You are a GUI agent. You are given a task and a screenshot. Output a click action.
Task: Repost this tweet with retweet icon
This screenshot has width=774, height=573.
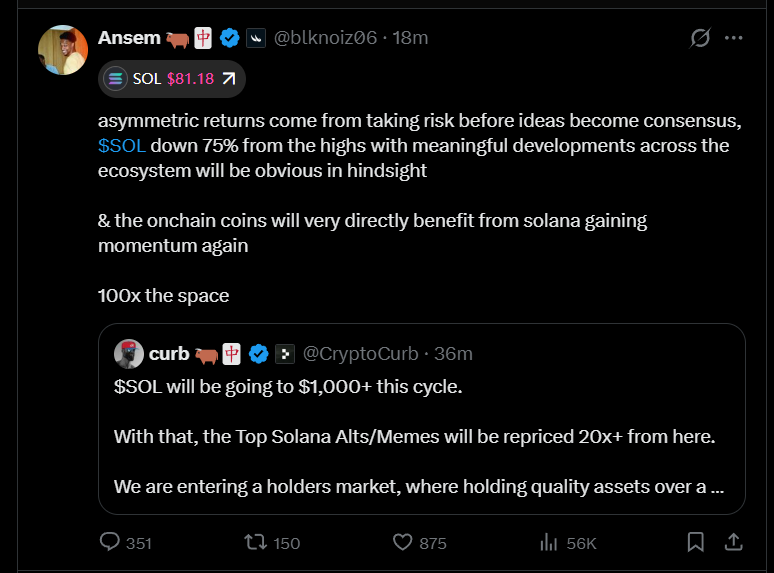[x=256, y=542]
